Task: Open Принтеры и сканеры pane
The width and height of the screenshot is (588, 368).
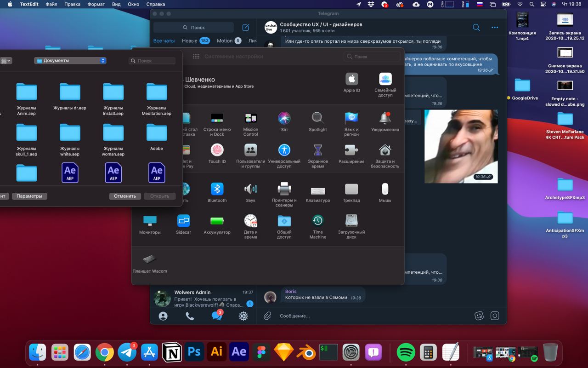Action: tap(284, 195)
